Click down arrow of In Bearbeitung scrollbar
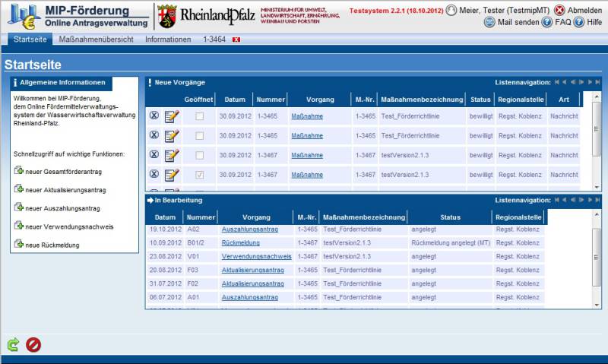This screenshot has height=364, width=608. pos(597,305)
